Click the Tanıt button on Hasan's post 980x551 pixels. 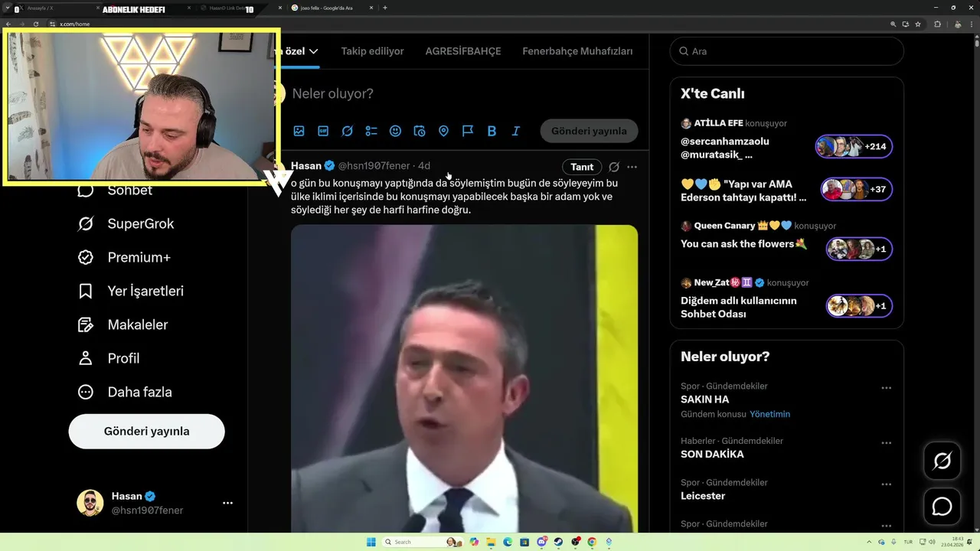coord(582,167)
